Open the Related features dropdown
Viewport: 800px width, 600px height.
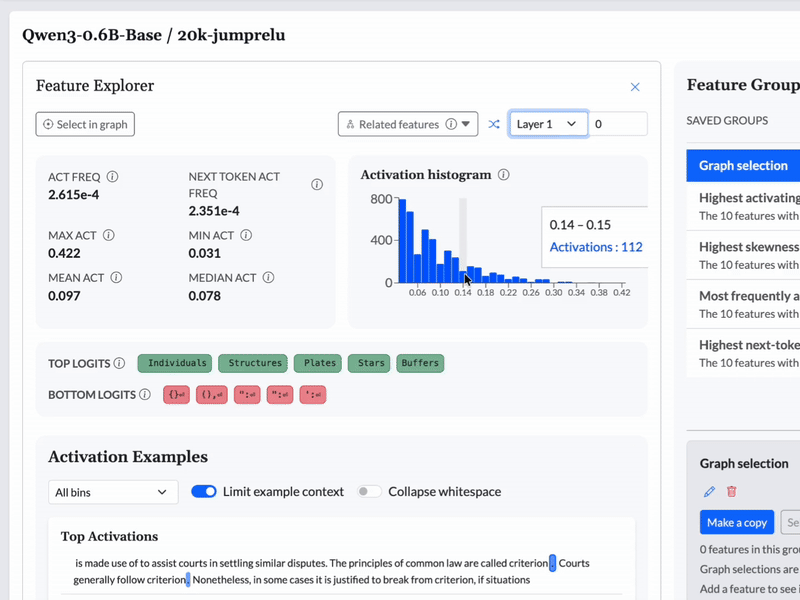[408, 124]
